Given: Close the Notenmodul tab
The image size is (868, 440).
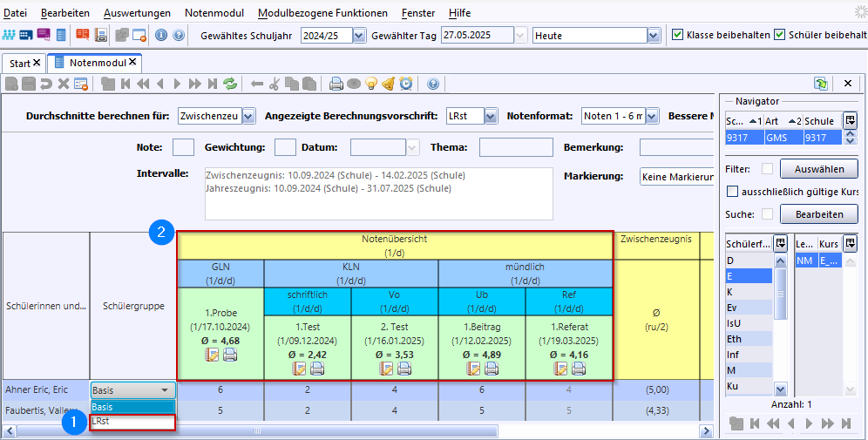Looking at the screenshot, I should tap(132, 62).
